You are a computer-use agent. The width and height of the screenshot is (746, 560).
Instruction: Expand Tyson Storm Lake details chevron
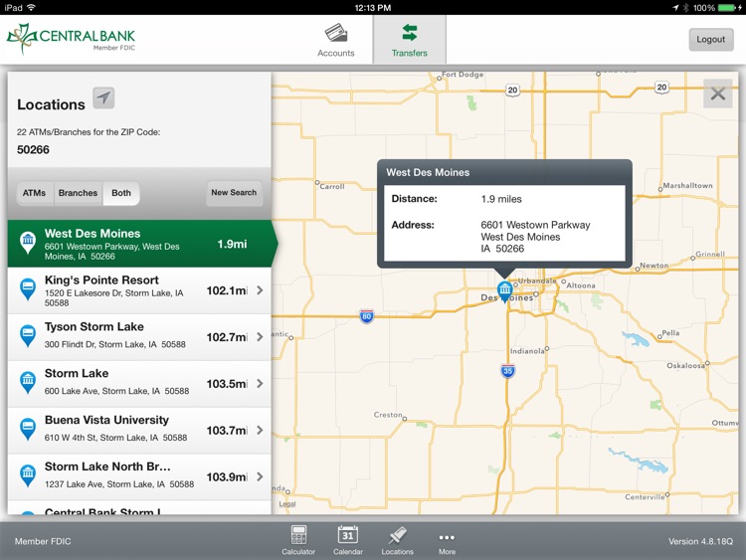(260, 337)
